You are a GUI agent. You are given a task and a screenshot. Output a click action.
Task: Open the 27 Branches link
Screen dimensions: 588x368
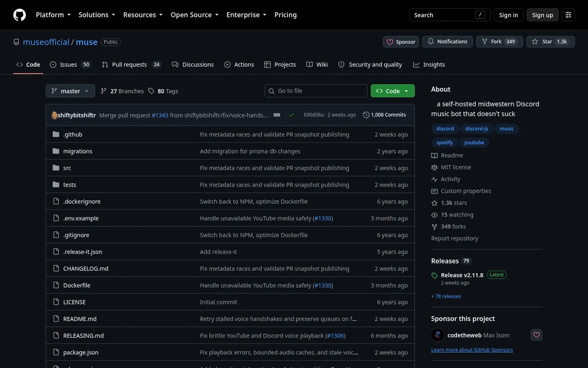(122, 91)
